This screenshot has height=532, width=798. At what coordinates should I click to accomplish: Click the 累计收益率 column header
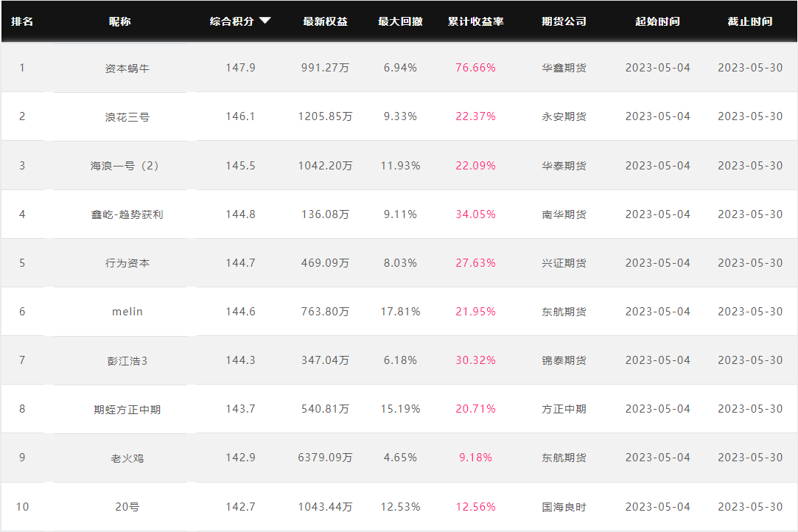click(x=475, y=21)
